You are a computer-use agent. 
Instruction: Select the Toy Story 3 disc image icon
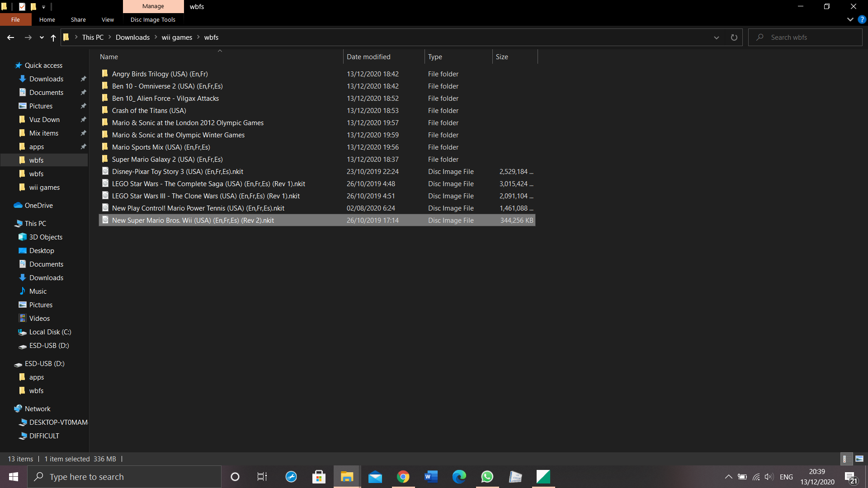pos(105,171)
